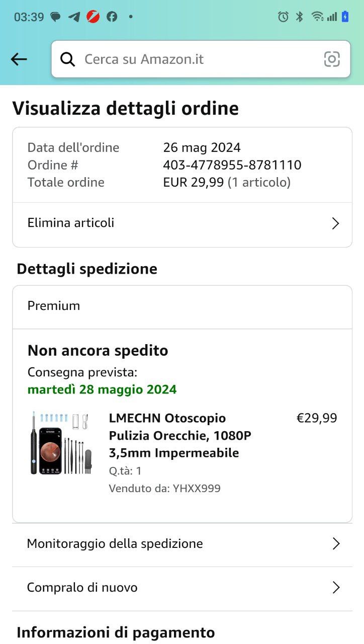This screenshot has width=364, height=644.
Task: Tap the red UniCredit notification icon
Action: click(x=93, y=17)
